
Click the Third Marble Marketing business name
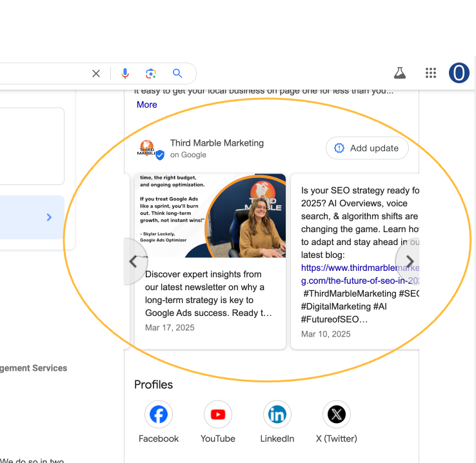tap(217, 143)
